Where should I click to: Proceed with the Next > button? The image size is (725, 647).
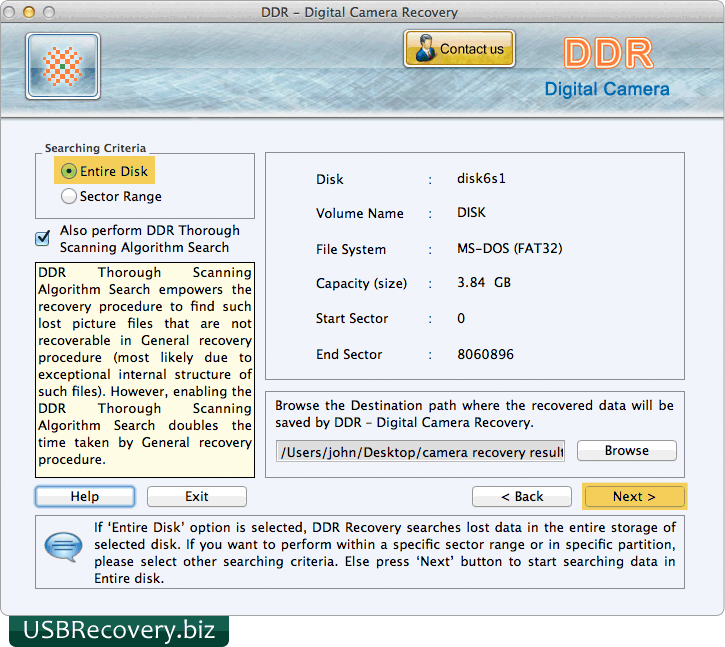[634, 496]
